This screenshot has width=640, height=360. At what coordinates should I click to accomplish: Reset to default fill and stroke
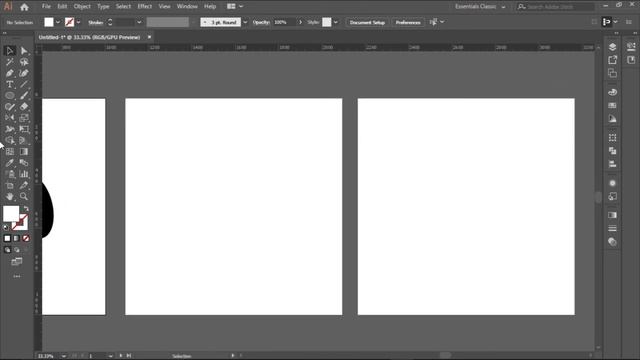[6, 227]
